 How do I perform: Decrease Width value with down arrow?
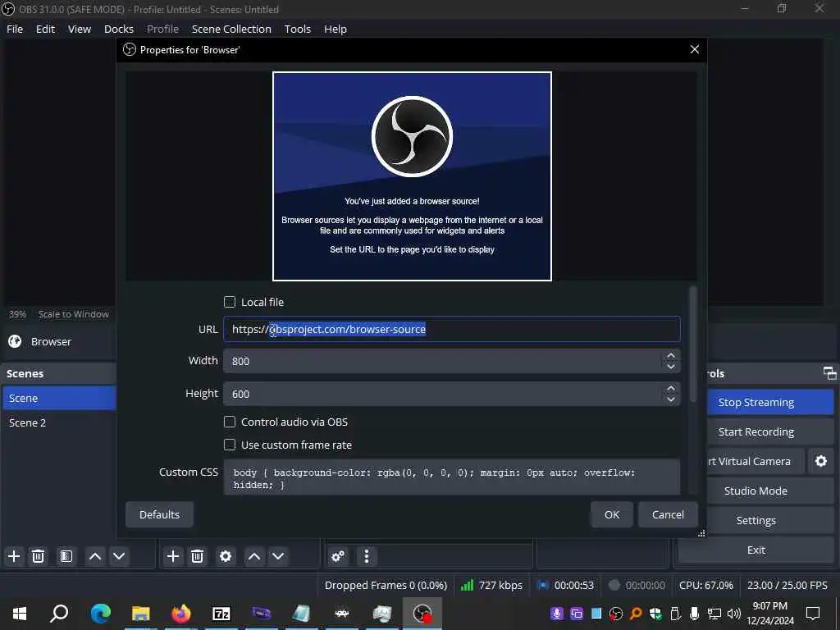[671, 367]
